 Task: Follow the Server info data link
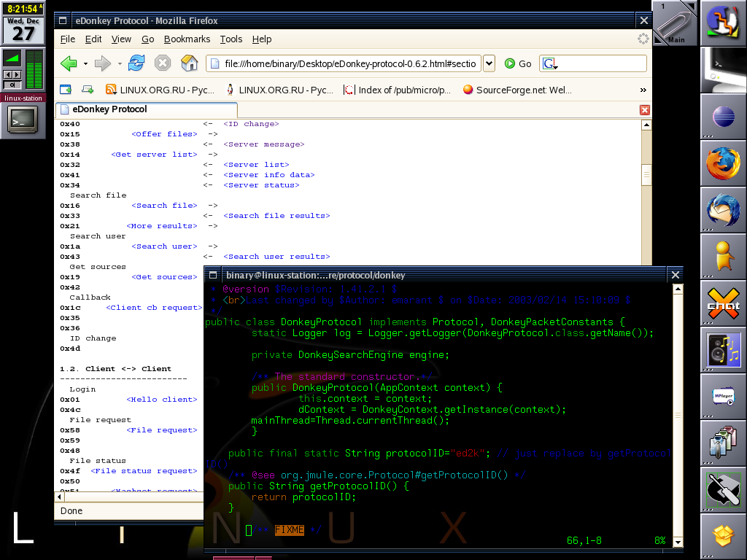point(269,175)
